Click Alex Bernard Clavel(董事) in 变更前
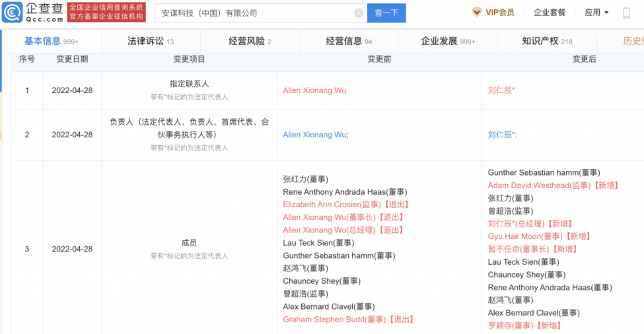 pos(328,306)
